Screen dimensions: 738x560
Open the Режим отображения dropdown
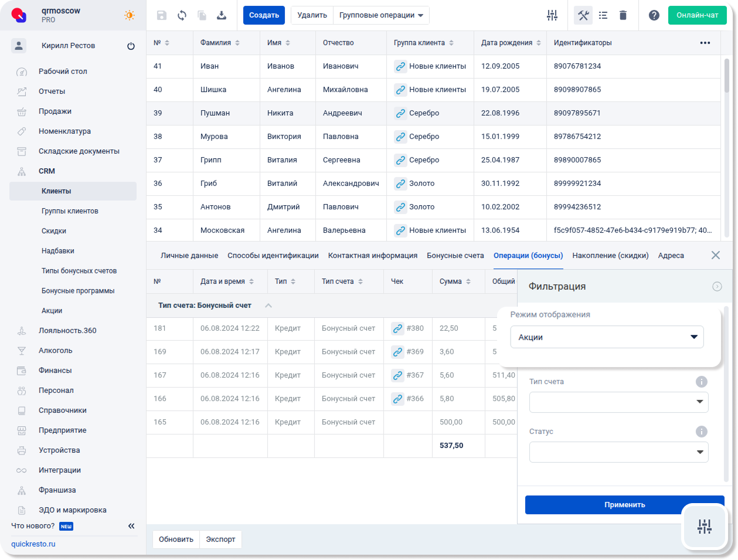click(x=607, y=337)
